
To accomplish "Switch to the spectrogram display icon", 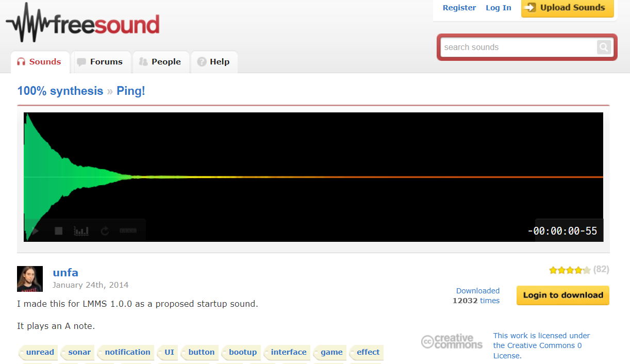I will (81, 231).
